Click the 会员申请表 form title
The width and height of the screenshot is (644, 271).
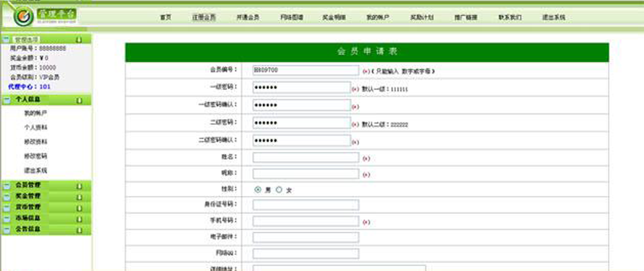pyautogui.click(x=367, y=52)
